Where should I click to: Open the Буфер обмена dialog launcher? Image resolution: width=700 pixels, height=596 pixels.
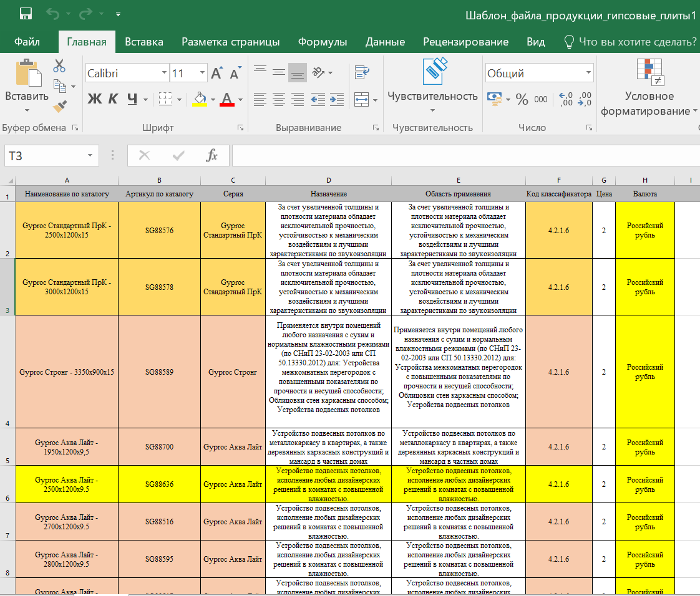tap(75, 128)
